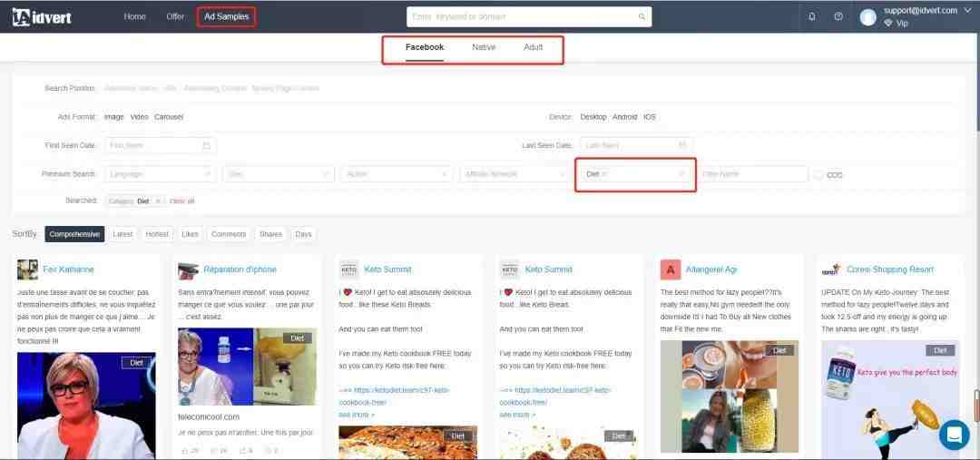This screenshot has height=460, width=980.
Task: Focus the Offer Name field
Action: (x=754, y=174)
